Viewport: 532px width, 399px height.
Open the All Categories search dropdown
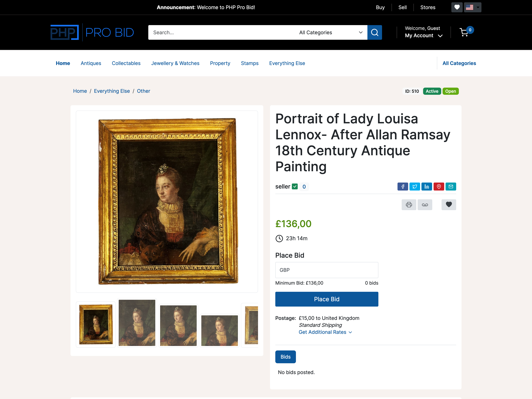pyautogui.click(x=331, y=32)
